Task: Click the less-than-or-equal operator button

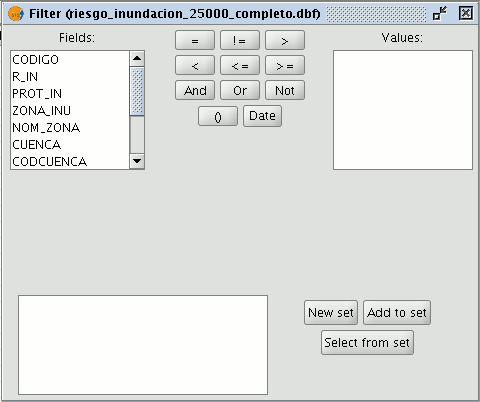Action: (x=240, y=65)
